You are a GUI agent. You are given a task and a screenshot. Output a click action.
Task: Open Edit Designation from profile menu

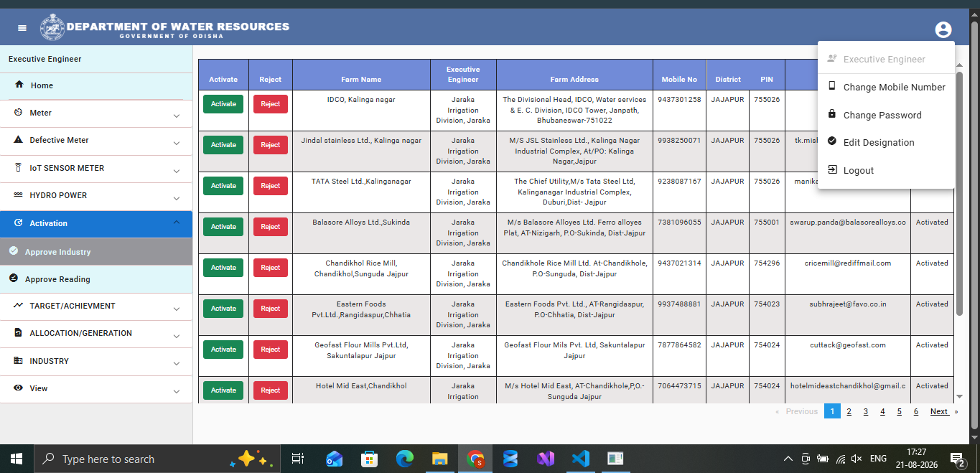pyautogui.click(x=886, y=142)
